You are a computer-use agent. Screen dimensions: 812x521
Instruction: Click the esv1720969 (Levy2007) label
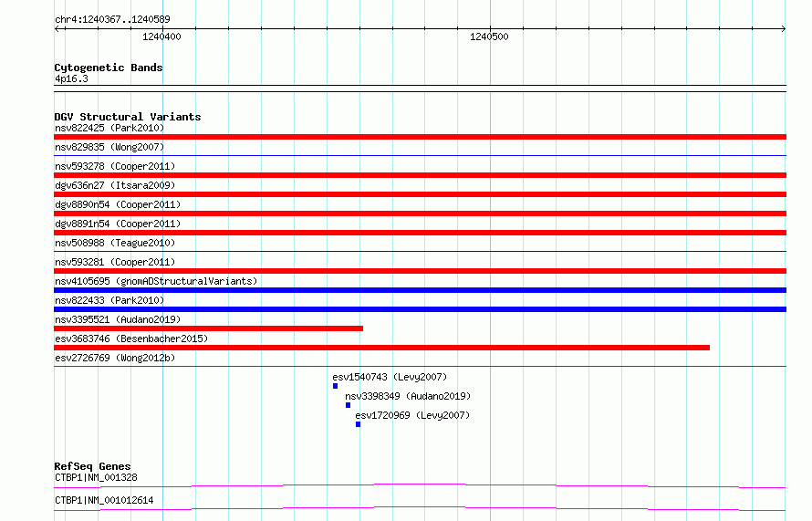(412, 415)
